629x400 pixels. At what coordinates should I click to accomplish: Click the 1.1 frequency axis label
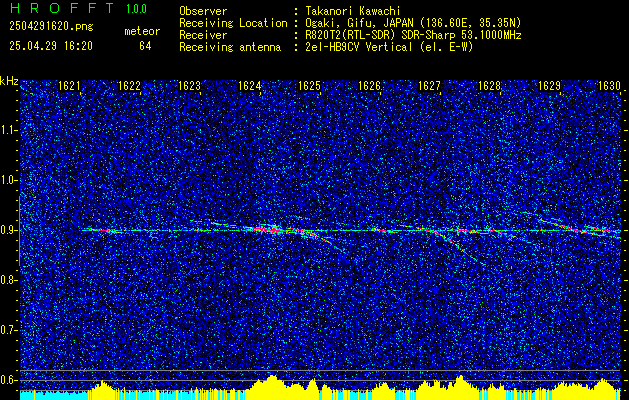coord(8,130)
